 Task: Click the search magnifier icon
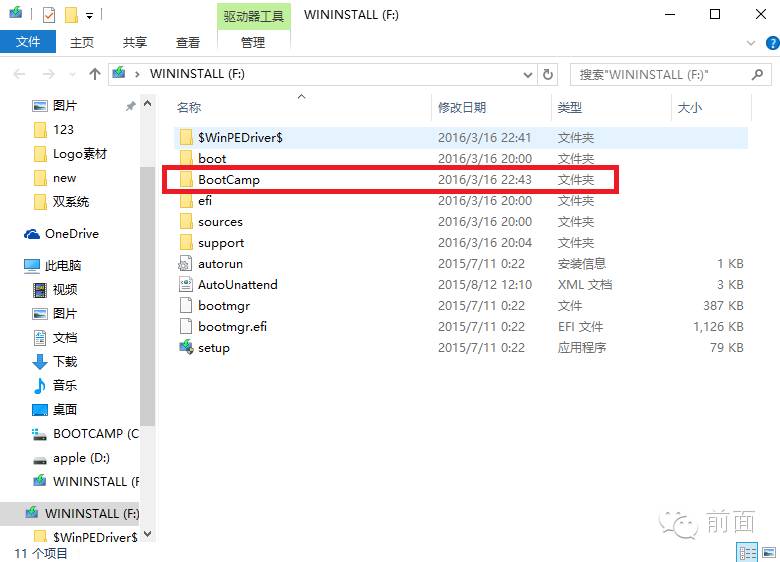pos(757,75)
